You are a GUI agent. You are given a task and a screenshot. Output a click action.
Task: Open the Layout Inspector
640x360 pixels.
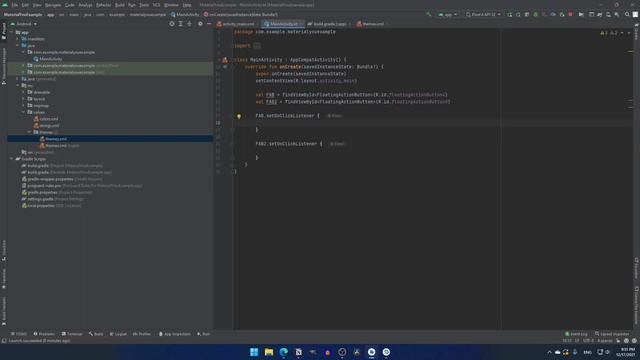point(612,334)
